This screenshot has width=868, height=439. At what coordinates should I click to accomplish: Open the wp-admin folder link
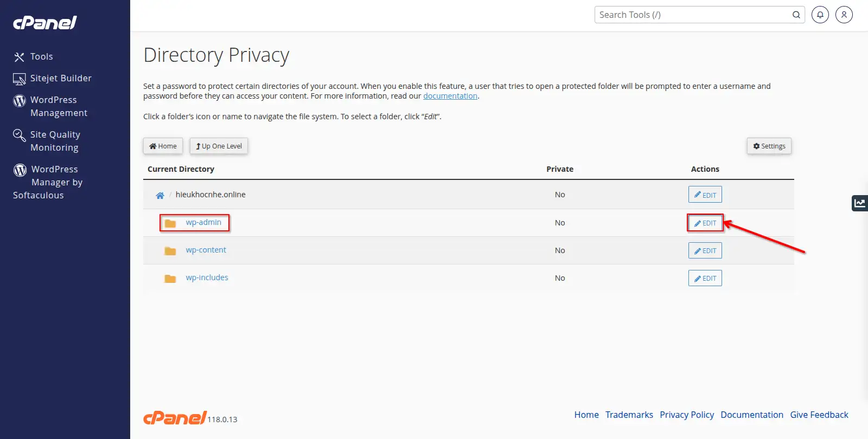coord(203,222)
